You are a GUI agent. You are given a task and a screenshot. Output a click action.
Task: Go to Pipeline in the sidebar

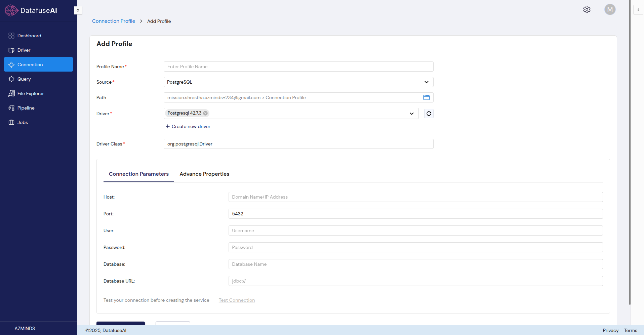click(x=26, y=108)
